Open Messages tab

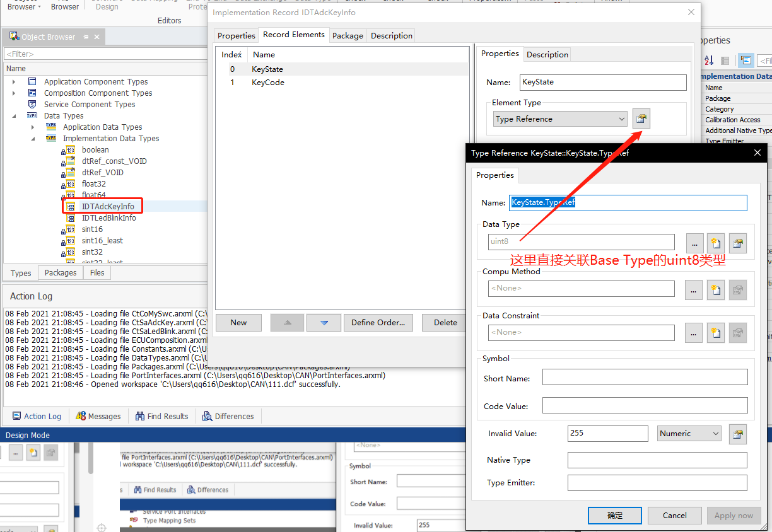98,417
